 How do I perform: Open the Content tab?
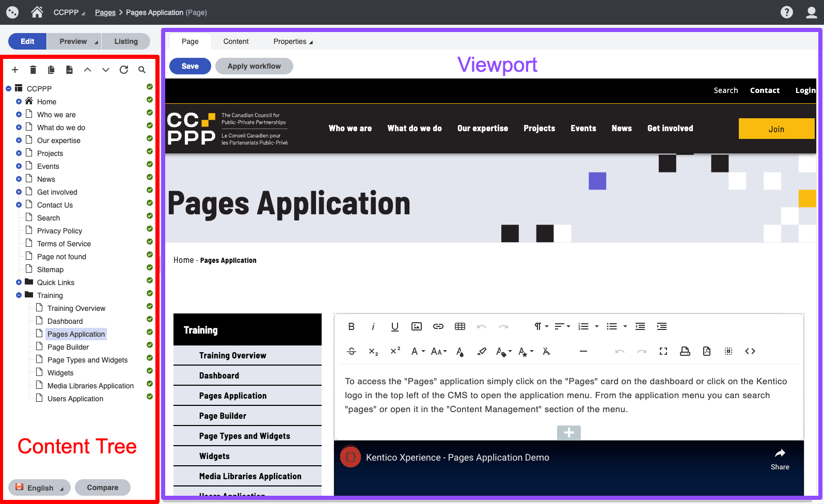tap(236, 41)
